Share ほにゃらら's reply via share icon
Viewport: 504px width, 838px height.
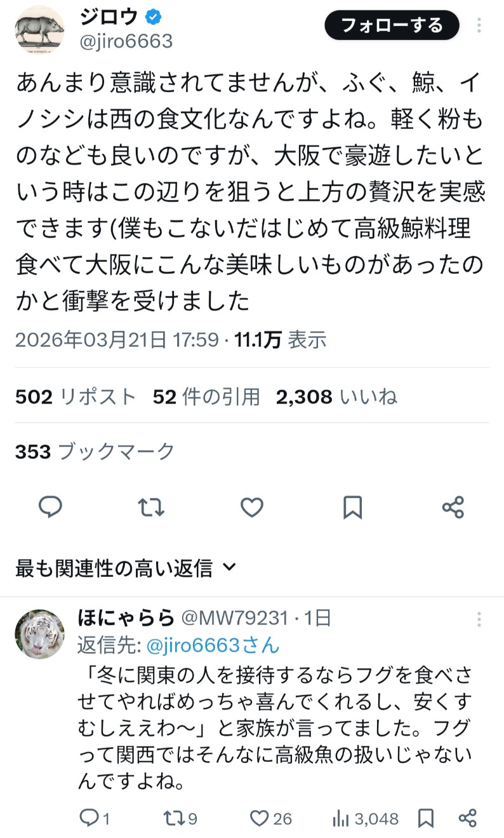[468, 818]
